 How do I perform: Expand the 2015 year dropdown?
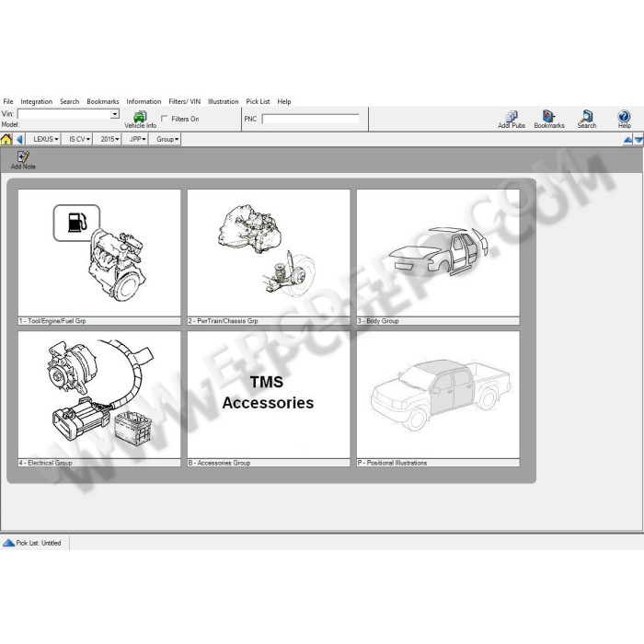pyautogui.click(x=109, y=139)
